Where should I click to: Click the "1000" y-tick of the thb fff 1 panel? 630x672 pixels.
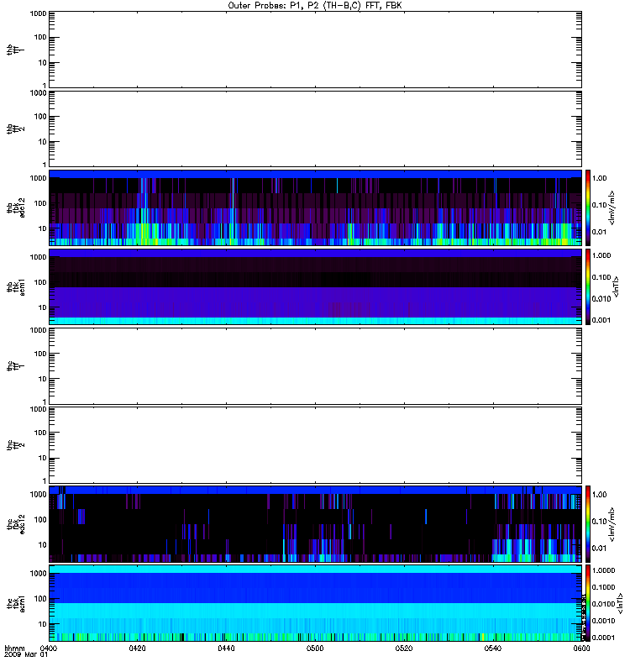pyautogui.click(x=38, y=13)
